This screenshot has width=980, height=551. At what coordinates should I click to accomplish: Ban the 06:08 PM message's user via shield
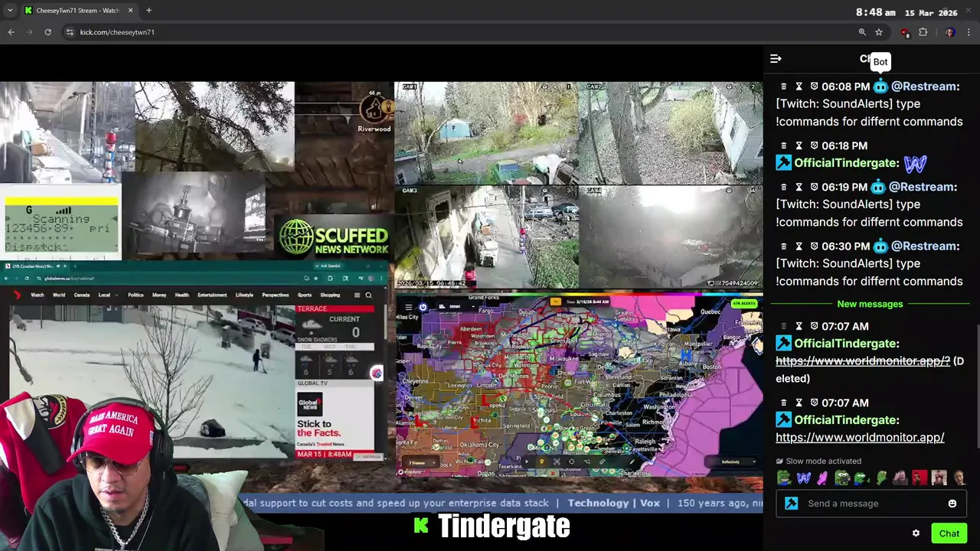pos(814,86)
